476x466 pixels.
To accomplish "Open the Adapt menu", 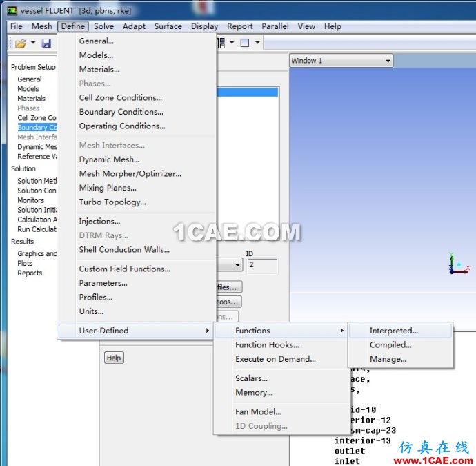I will point(134,26).
